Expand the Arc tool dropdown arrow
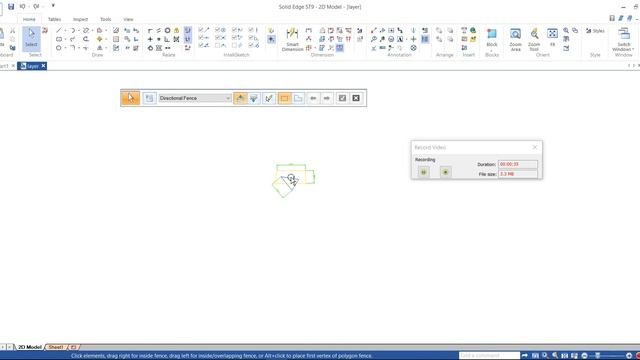The width and height of the screenshot is (640, 360). point(79,31)
